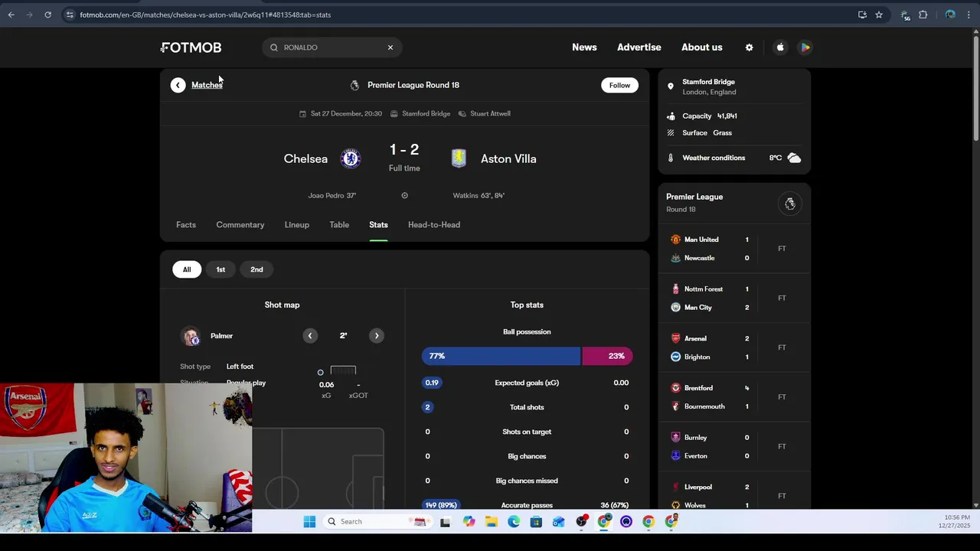This screenshot has height=551, width=980.
Task: Click the search input field
Action: click(332, 47)
